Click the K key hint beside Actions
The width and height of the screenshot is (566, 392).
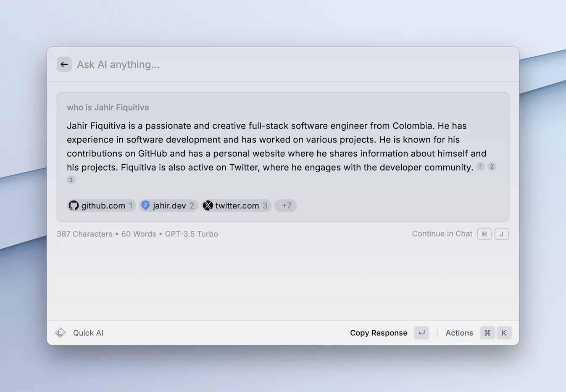(x=504, y=333)
